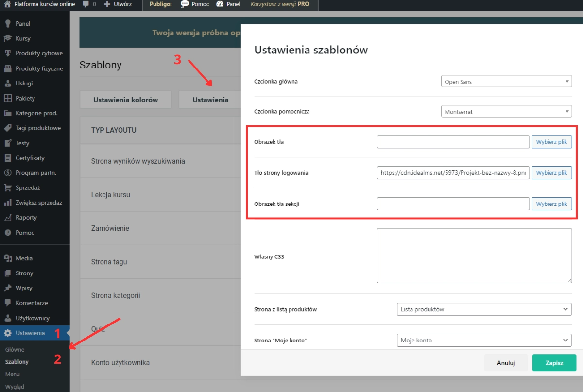Viewport: 583px width, 392px height.
Task: Open the Wygląd submenu item
Action: 15,387
